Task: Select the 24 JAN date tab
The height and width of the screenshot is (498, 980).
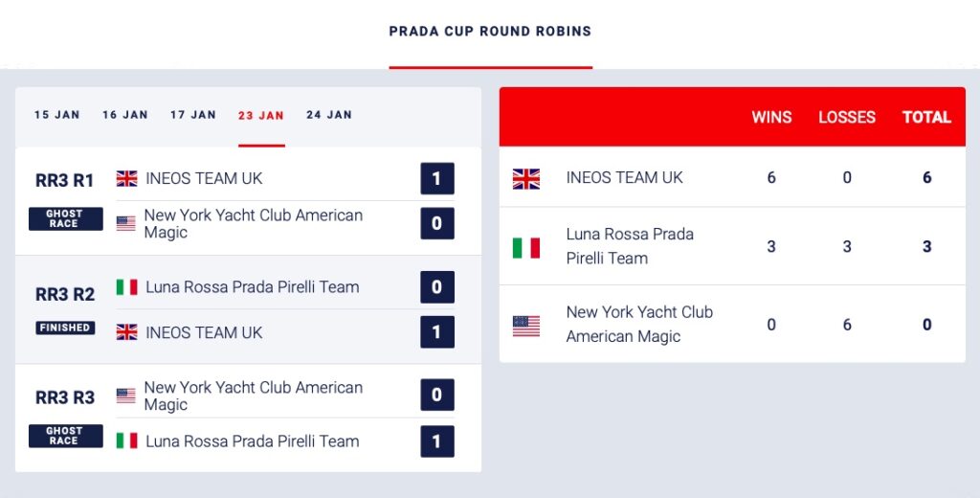Action: 329,115
